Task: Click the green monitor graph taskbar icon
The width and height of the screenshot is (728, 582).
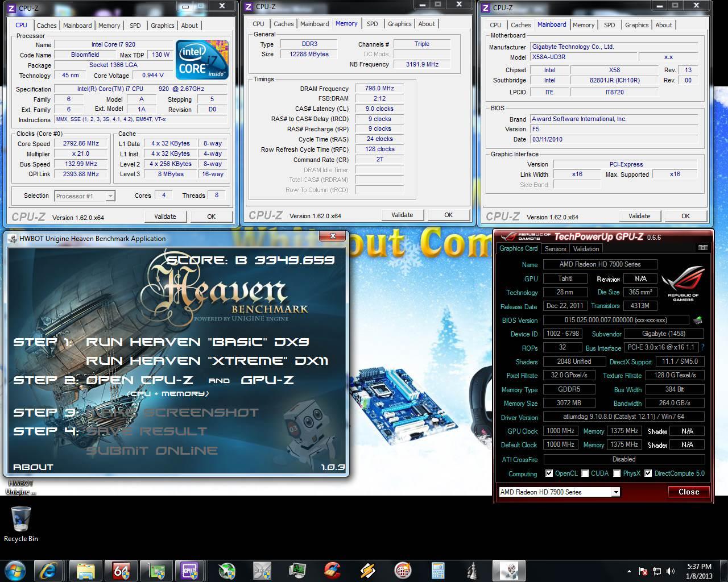Action: [x=297, y=570]
